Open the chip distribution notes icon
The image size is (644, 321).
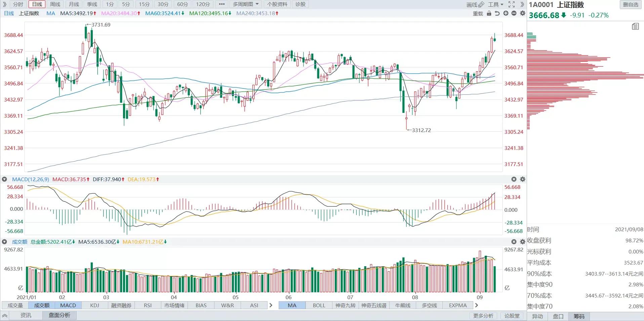635,26
